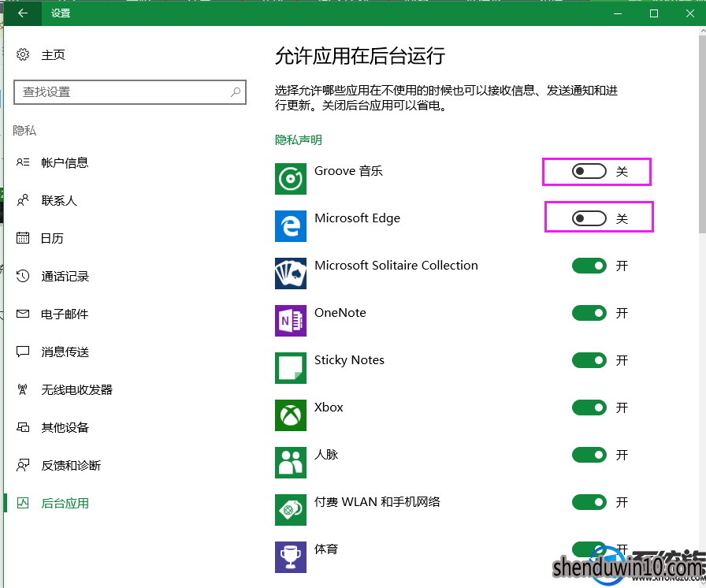This screenshot has height=588, width=706.
Task: Click the Solitaire Collection cards icon
Action: pos(291,274)
